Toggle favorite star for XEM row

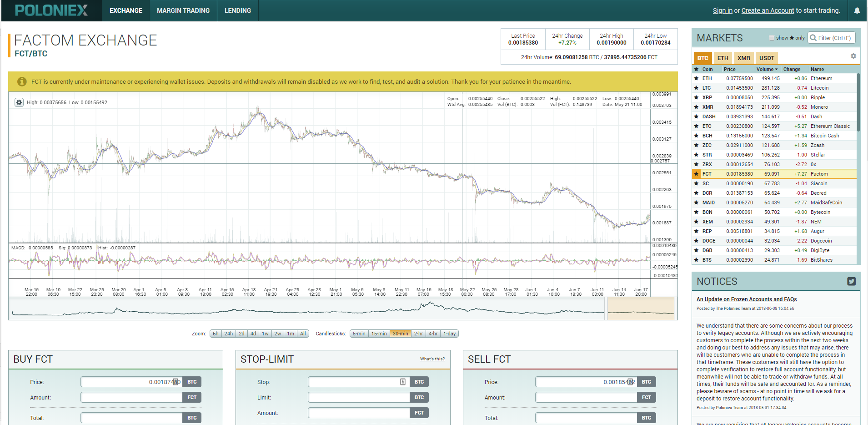coord(696,222)
